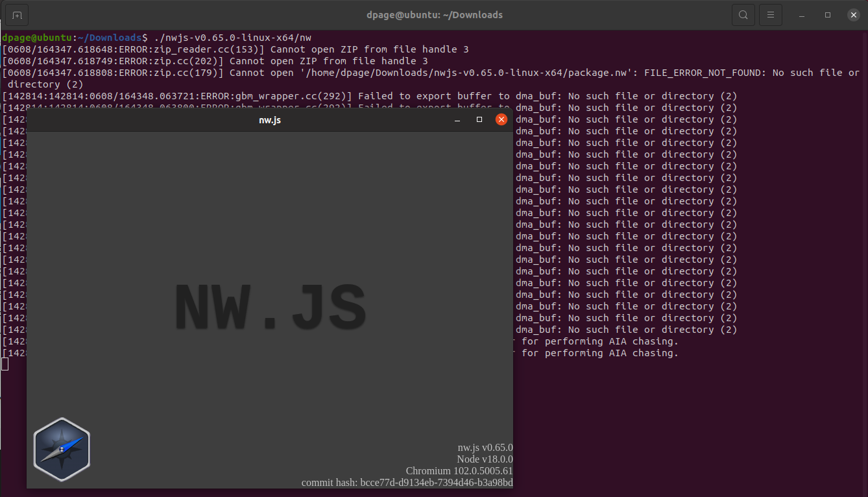Click the commit hash text line
The width and height of the screenshot is (868, 497).
407,483
